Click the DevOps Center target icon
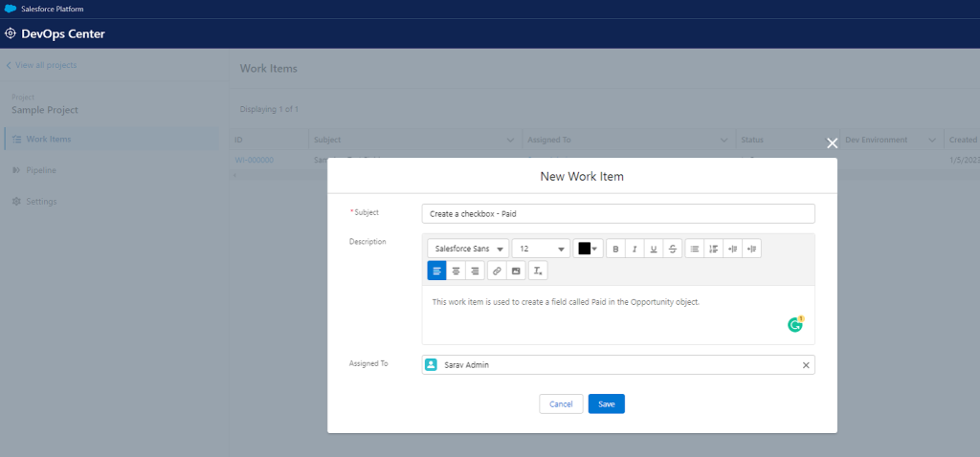This screenshot has height=457, width=980. coord(10,33)
